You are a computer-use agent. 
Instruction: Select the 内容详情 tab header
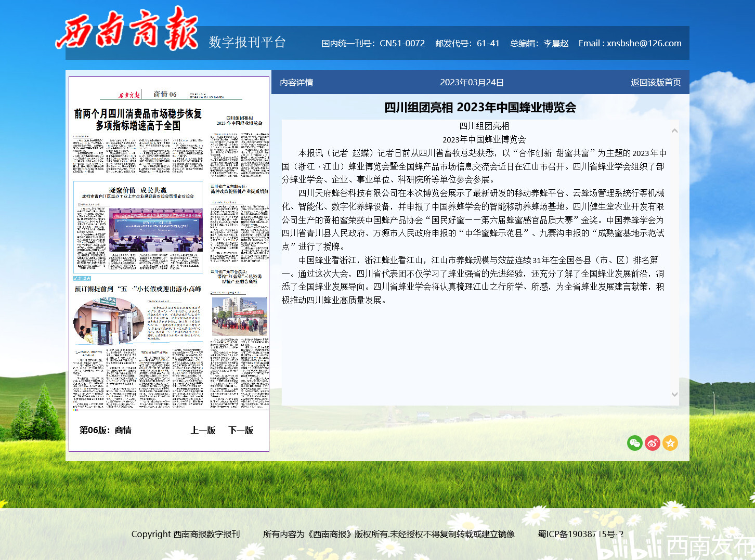(x=295, y=82)
